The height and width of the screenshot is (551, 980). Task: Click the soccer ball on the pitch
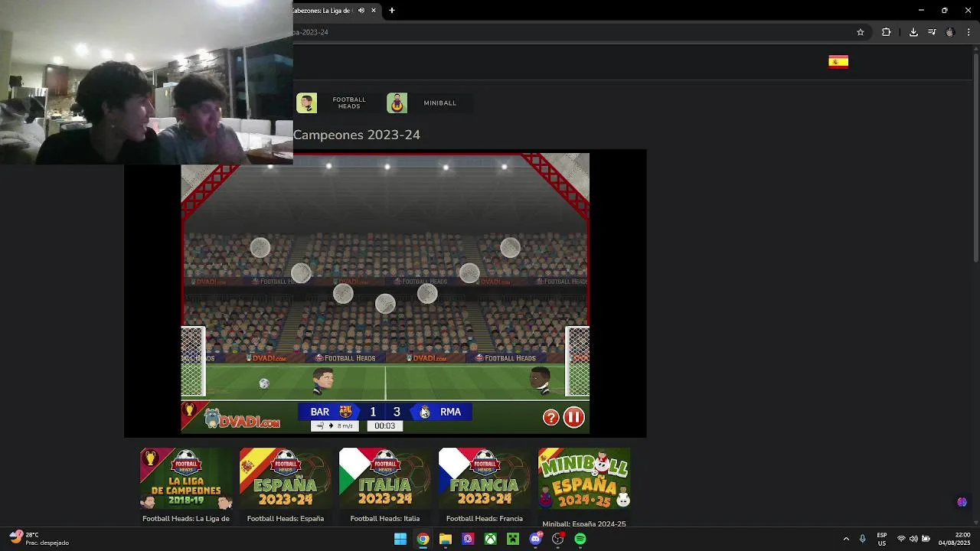(264, 383)
